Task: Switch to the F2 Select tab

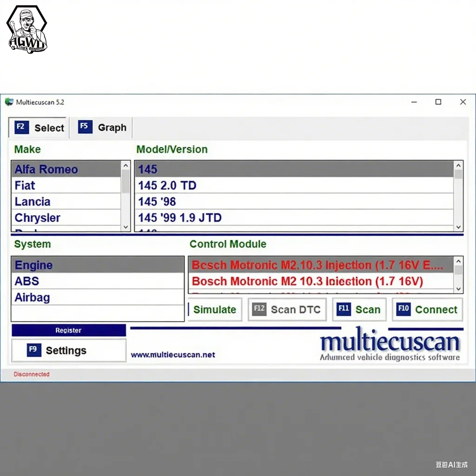Action: pos(38,127)
